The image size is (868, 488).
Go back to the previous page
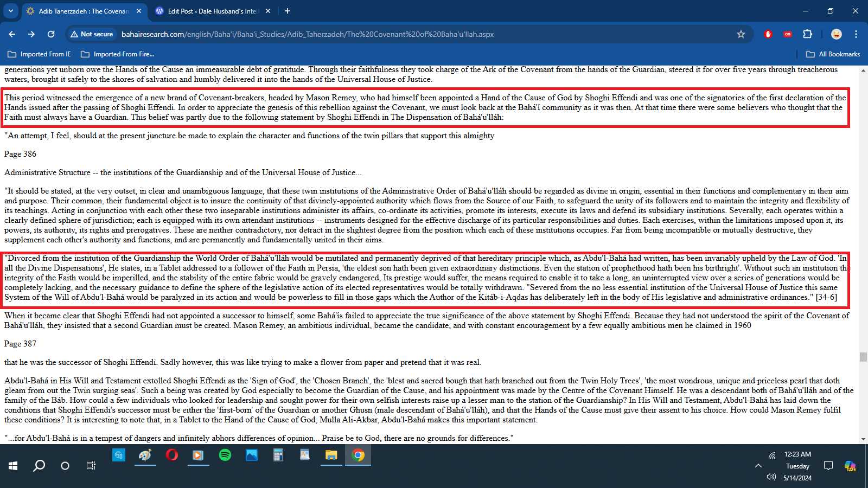pyautogui.click(x=12, y=34)
